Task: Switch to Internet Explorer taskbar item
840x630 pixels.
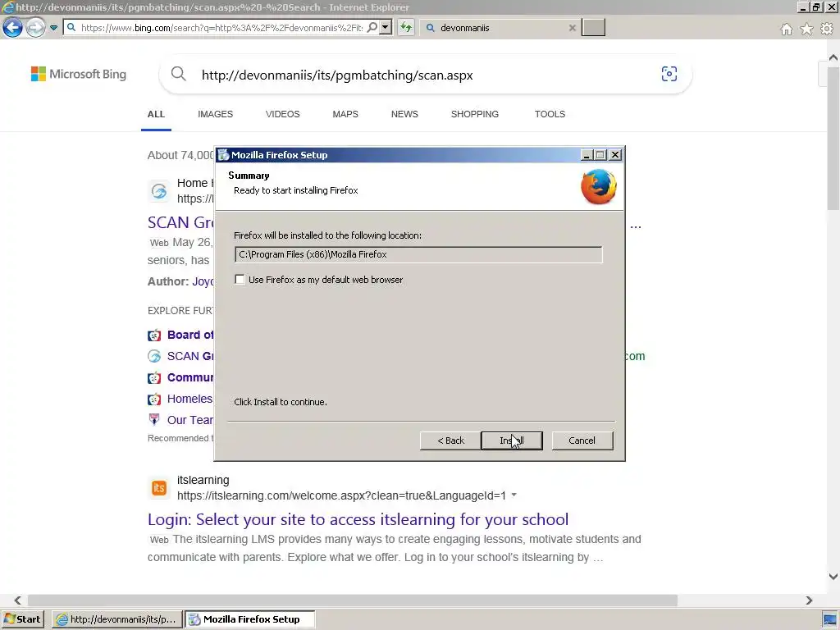Action: [x=116, y=619]
